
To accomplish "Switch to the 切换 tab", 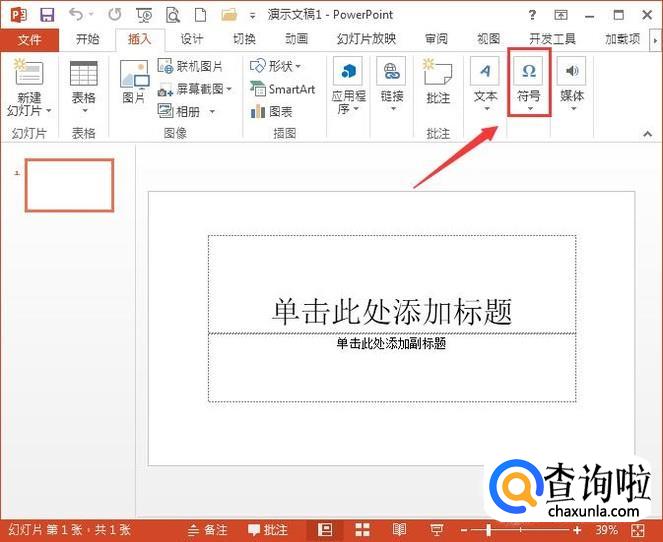I will point(244,39).
